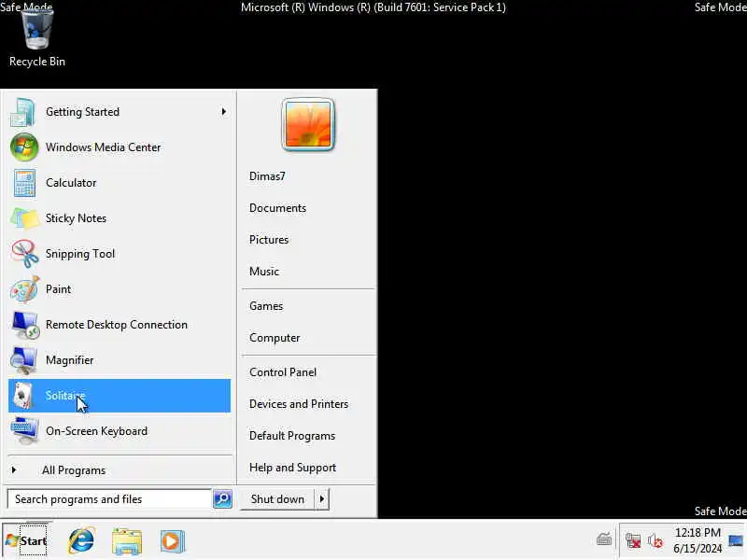Open the Dimas7 user folder
Screen dimensions: 747x560
click(x=267, y=176)
